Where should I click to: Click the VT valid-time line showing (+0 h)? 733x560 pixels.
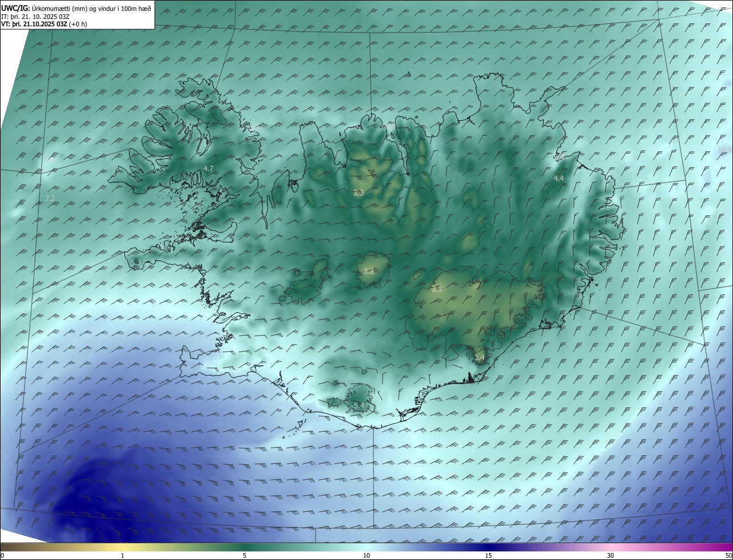[44, 25]
